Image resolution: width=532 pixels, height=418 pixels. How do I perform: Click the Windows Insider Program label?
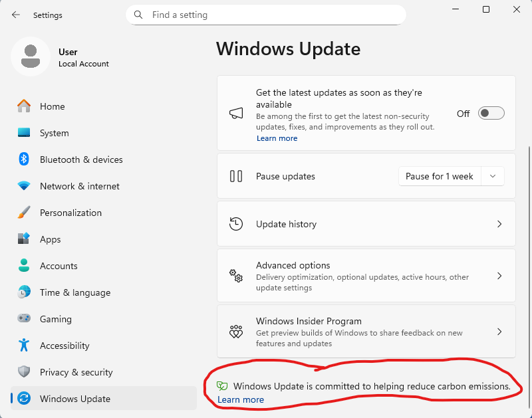309,321
